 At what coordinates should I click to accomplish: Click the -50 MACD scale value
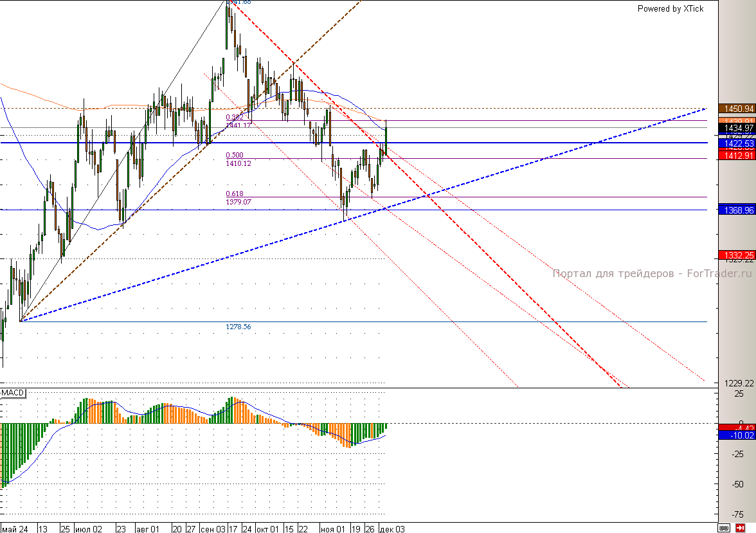coord(738,484)
